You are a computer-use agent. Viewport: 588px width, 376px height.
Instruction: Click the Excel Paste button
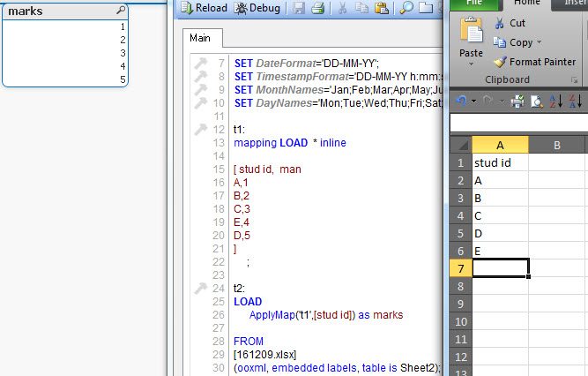click(x=471, y=37)
